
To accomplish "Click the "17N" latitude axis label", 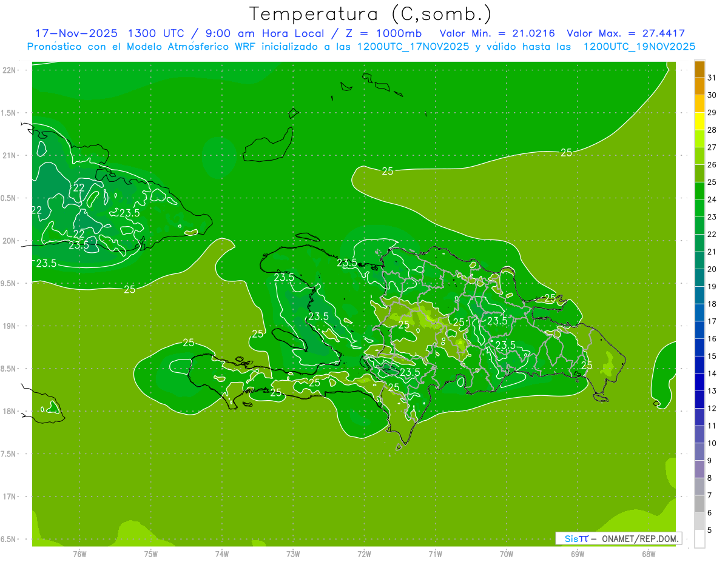I will [x=9, y=497].
